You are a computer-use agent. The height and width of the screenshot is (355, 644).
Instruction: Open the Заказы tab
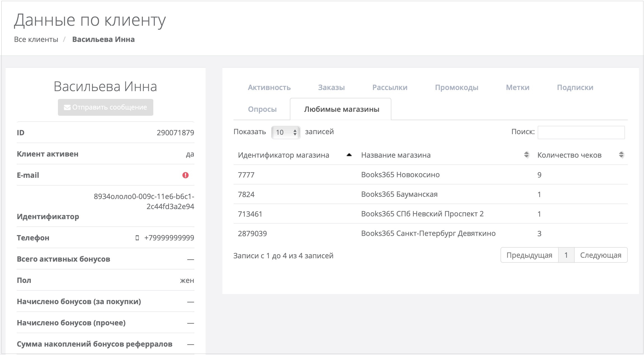point(331,87)
